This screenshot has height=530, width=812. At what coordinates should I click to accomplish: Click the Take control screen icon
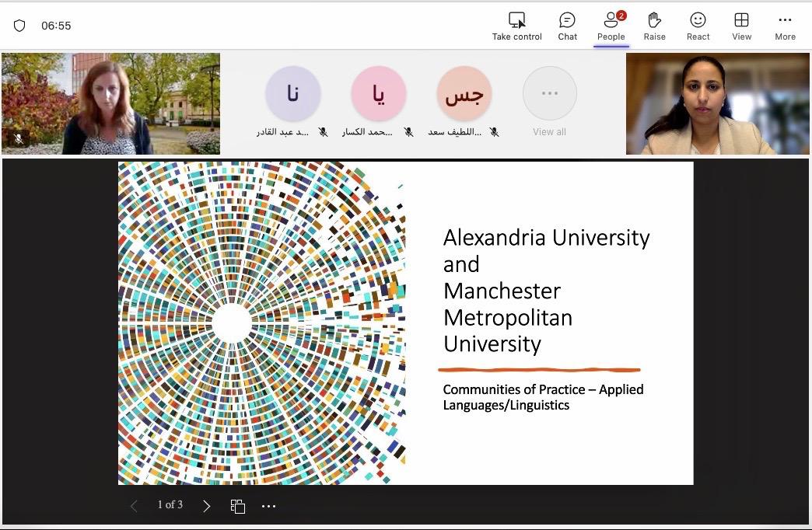pyautogui.click(x=516, y=20)
